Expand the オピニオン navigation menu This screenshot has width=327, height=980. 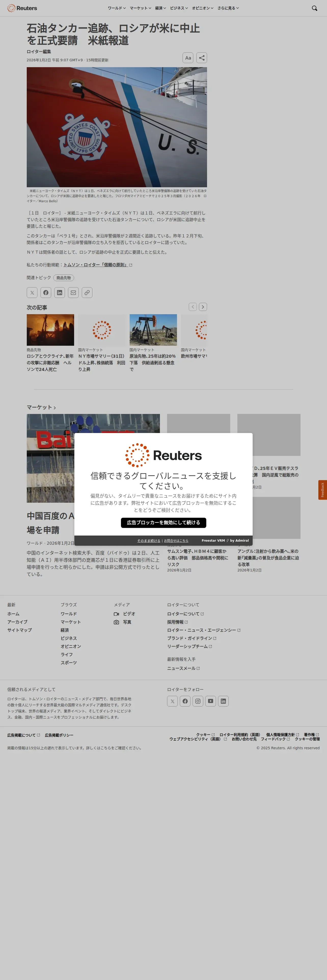coord(202,8)
